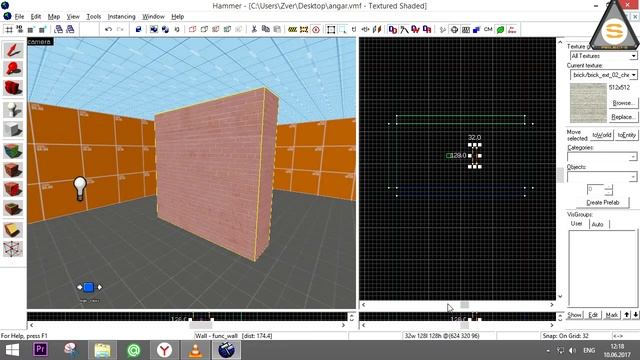The height and width of the screenshot is (360, 640).
Task: Click the VisGroups Edit button
Action: (x=593, y=315)
